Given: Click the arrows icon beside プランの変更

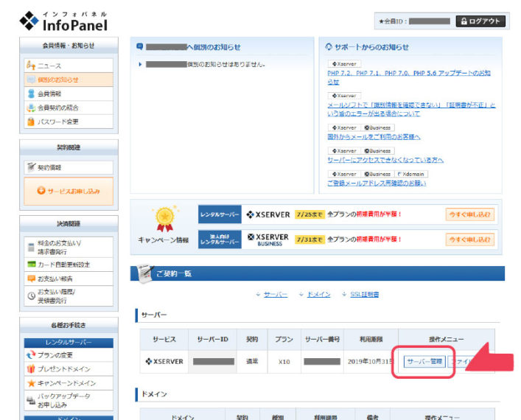Looking at the screenshot, I should click(31, 355).
